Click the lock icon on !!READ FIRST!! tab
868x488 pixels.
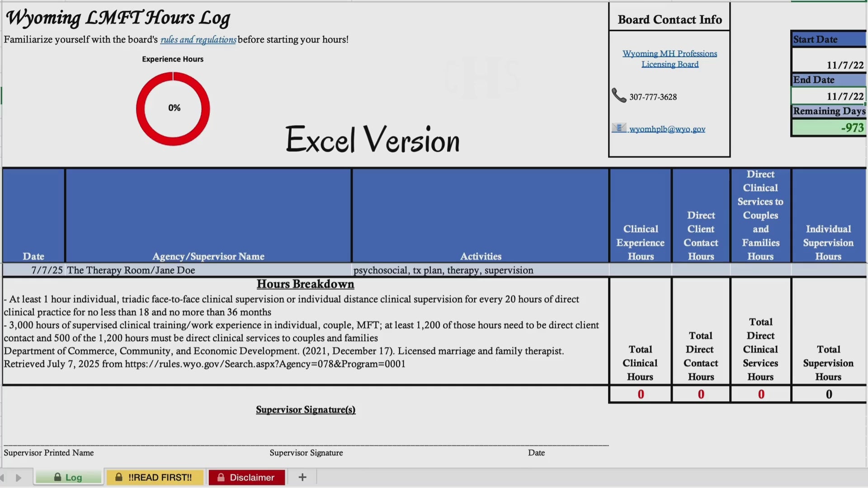pyautogui.click(x=119, y=477)
